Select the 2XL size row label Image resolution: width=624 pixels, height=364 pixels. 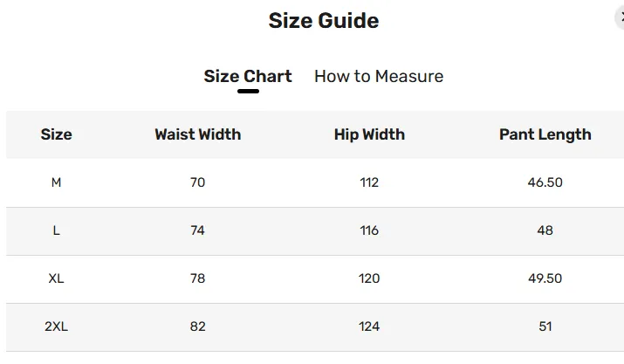click(56, 326)
